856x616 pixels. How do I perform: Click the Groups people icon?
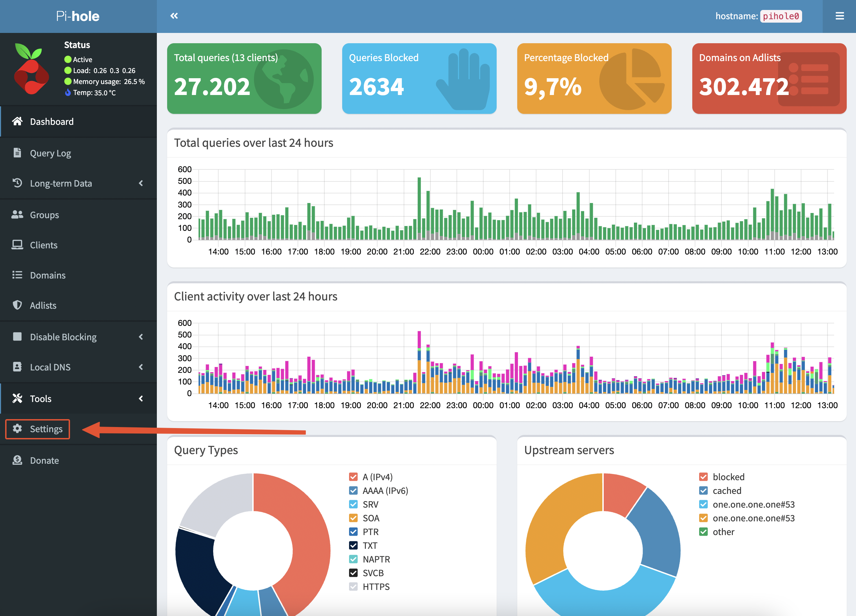tap(17, 215)
